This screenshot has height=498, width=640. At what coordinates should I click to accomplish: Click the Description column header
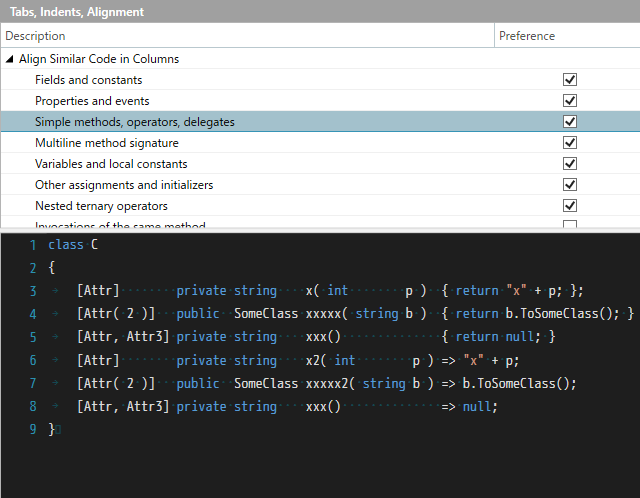(247, 36)
